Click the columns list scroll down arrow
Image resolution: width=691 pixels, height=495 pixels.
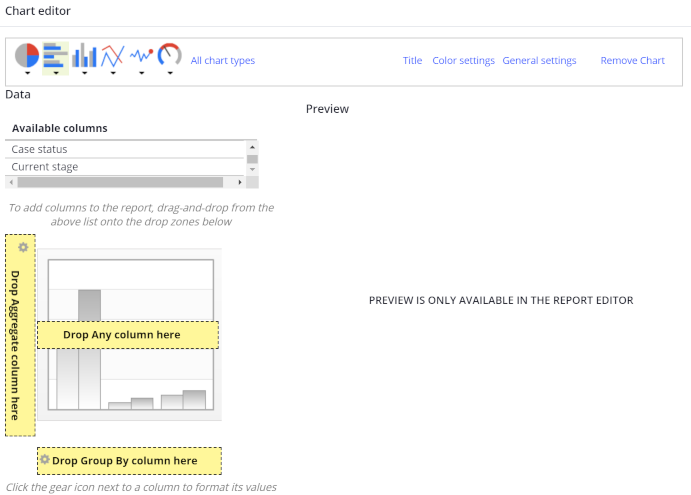click(x=252, y=170)
